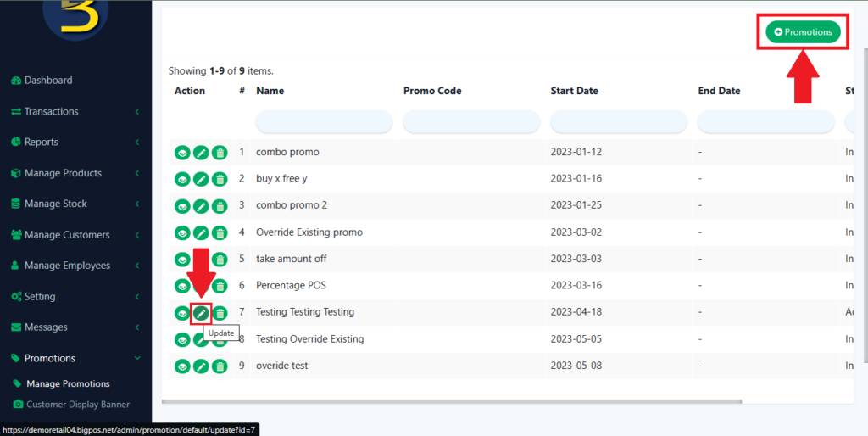Click the Customer Display Banner camera icon
This screenshot has height=436, width=868.
(19, 405)
